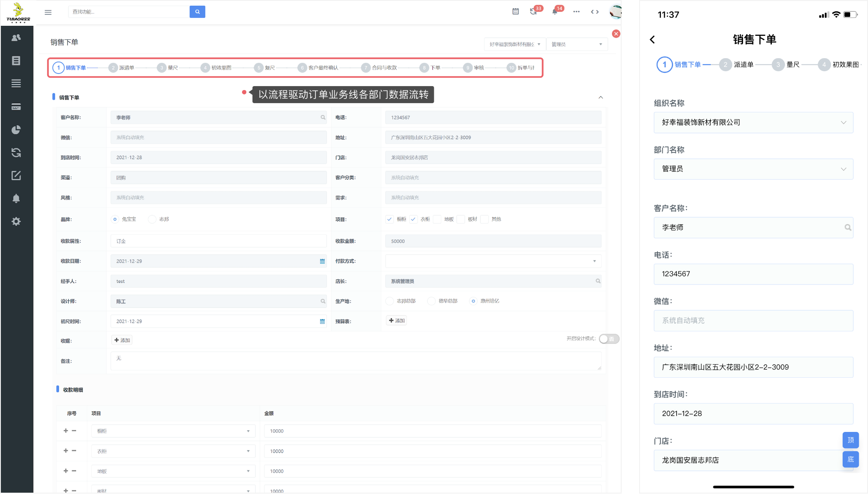Tap the 顶 button in mobile view
Image resolution: width=868 pixels, height=494 pixels.
[x=850, y=440]
